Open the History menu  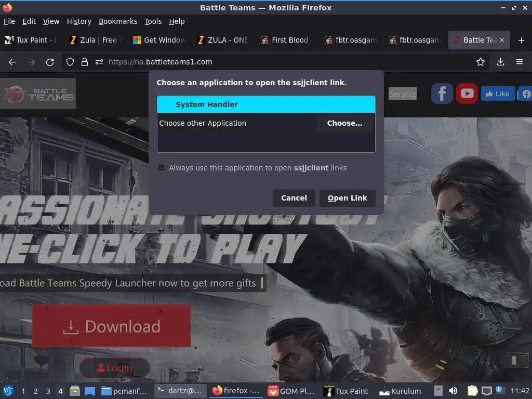click(x=79, y=21)
